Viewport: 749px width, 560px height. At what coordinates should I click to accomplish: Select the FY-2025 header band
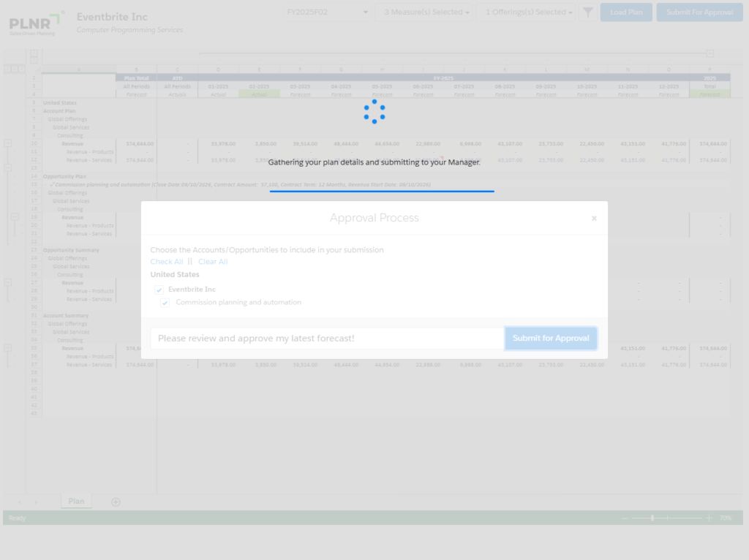click(443, 77)
